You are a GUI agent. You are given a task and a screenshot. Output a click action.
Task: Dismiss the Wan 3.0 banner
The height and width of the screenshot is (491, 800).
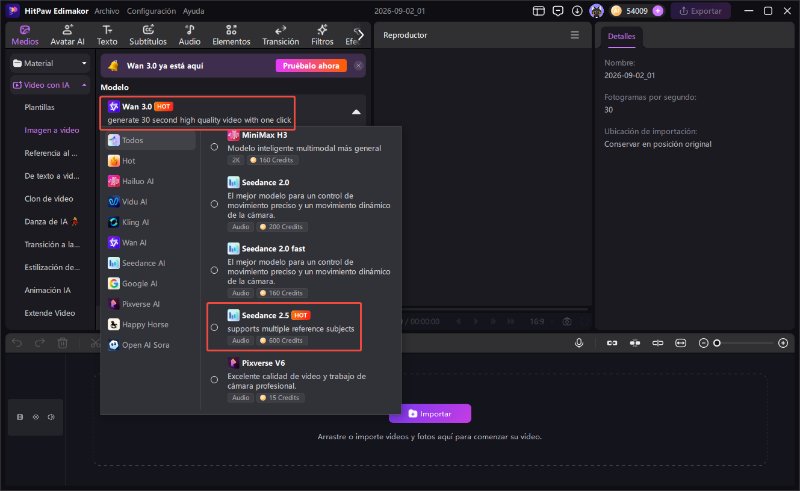[359, 66]
